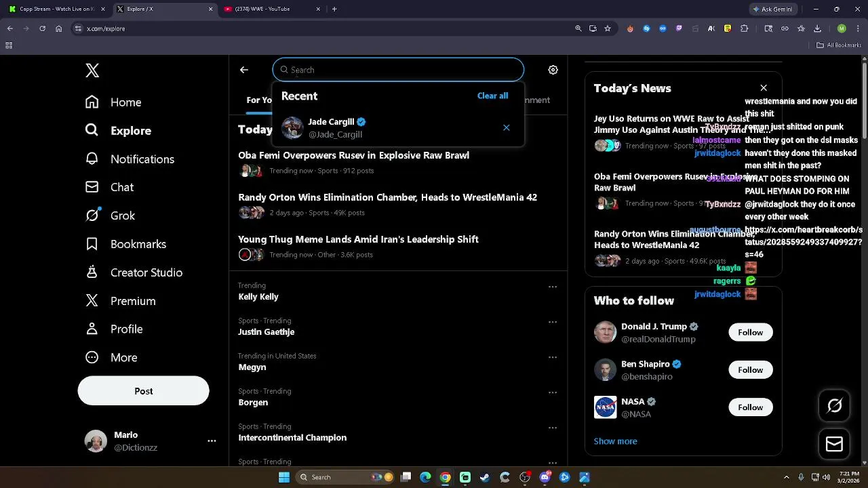
Task: Open floating Grok button
Action: 834,406
